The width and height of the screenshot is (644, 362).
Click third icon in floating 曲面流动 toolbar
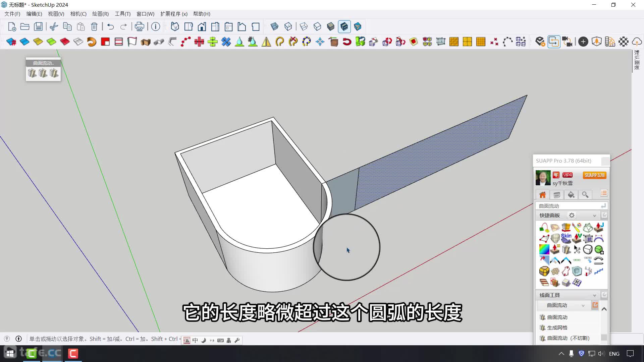click(54, 73)
